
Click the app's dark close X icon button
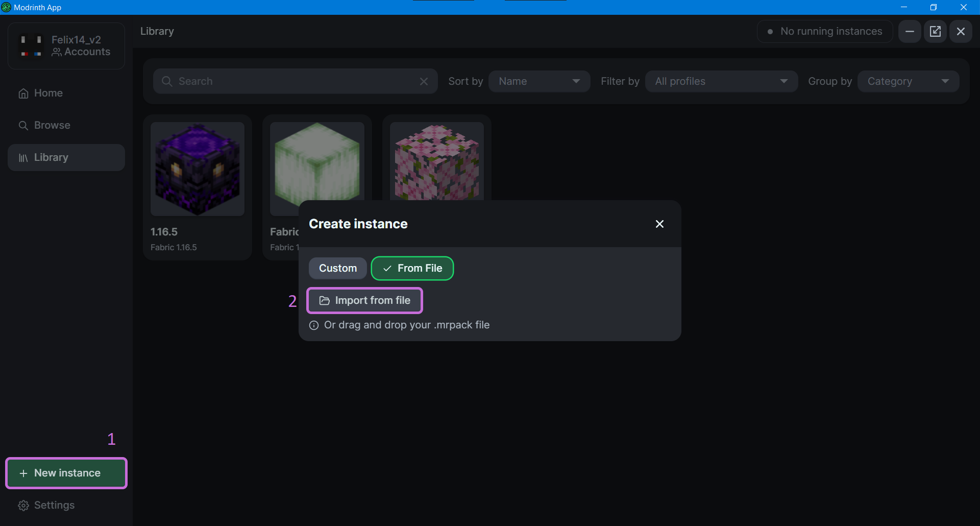tap(961, 31)
